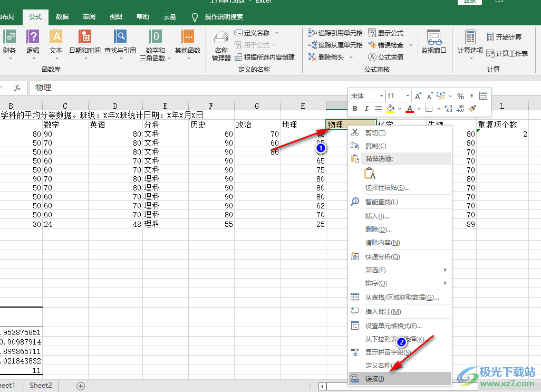This screenshot has height=392, width=541.
Task: Open the Text (文本) functions icon
Action: point(56,44)
